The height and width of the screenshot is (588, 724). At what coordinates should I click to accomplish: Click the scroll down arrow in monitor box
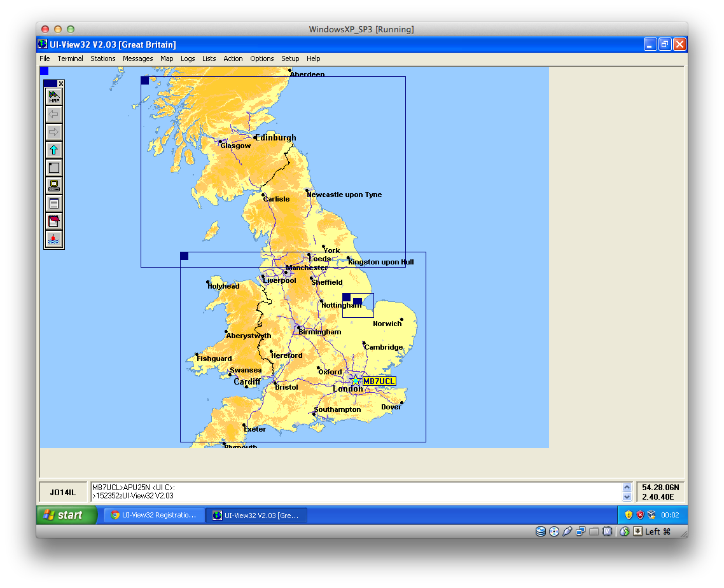click(627, 496)
